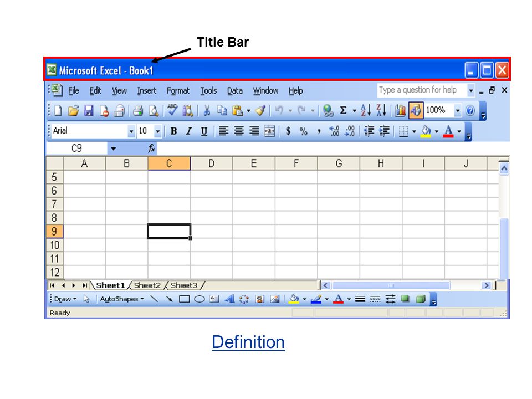Screen dimensions: 532x399
Task: Apply the yellow Fill Color on Formatting toolbar
Action: (x=426, y=131)
